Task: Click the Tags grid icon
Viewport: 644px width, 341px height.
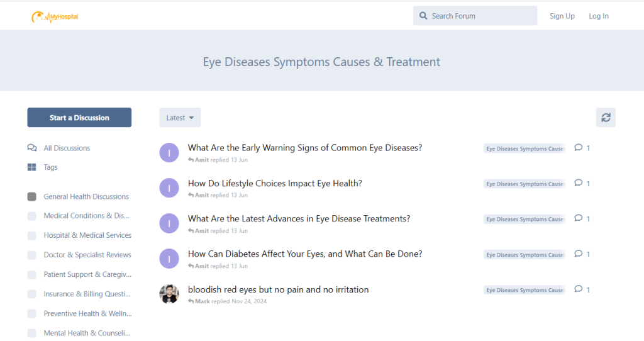Action: [32, 167]
